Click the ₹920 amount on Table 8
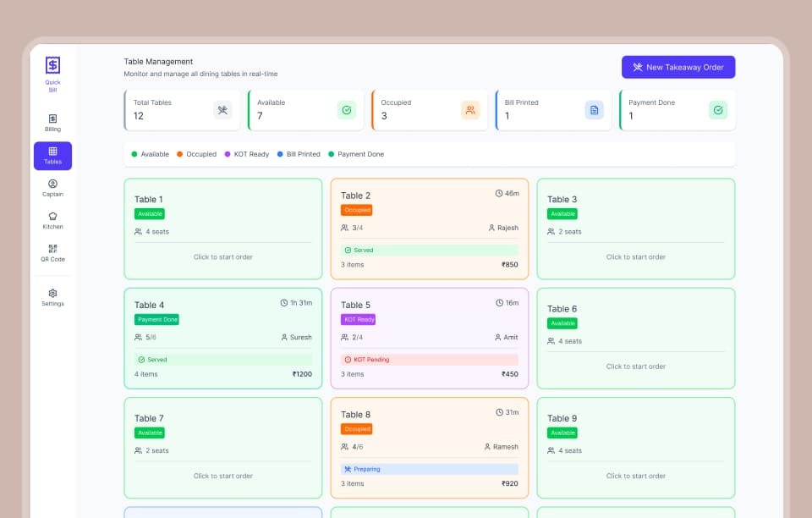Image resolution: width=812 pixels, height=518 pixels. click(x=509, y=484)
